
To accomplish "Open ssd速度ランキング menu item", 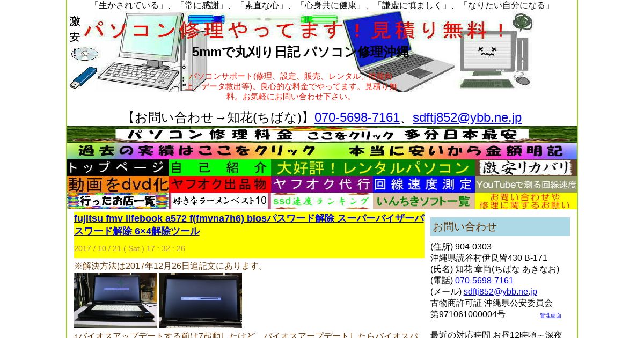I will 322,201.
